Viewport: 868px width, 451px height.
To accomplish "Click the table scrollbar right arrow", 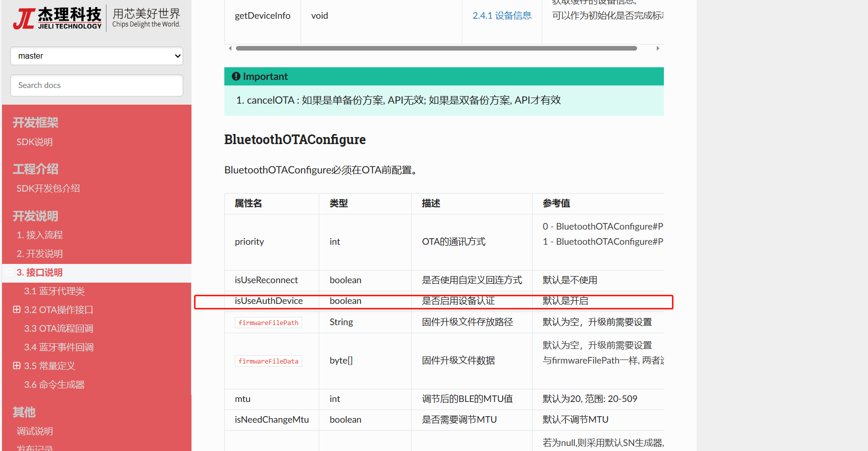I will click(657, 49).
